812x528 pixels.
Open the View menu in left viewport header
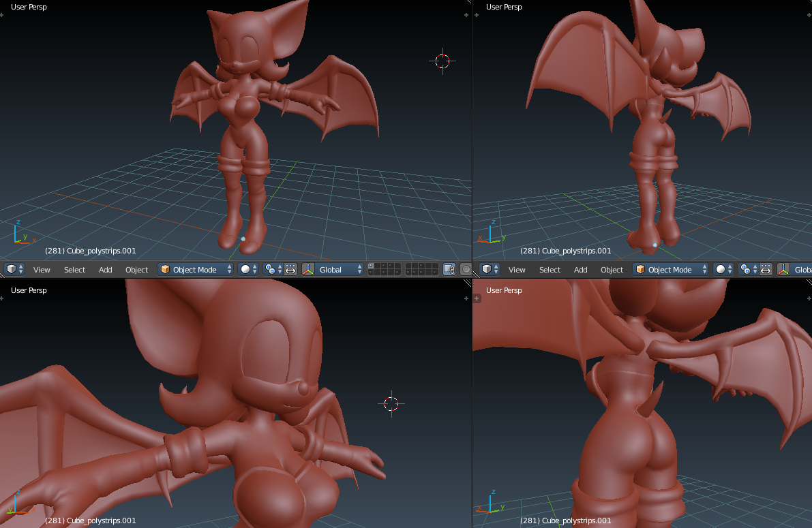[42, 270]
